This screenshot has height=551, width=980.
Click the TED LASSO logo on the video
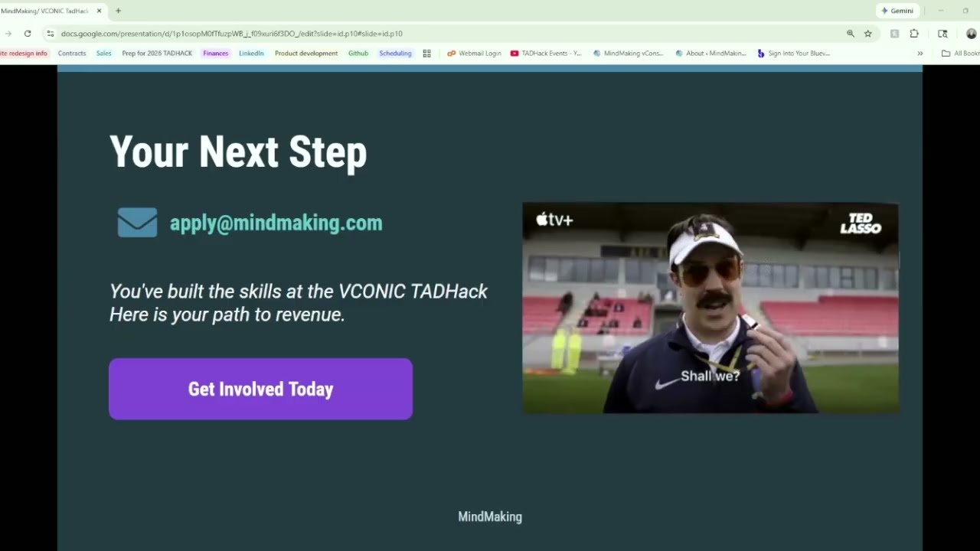(861, 223)
